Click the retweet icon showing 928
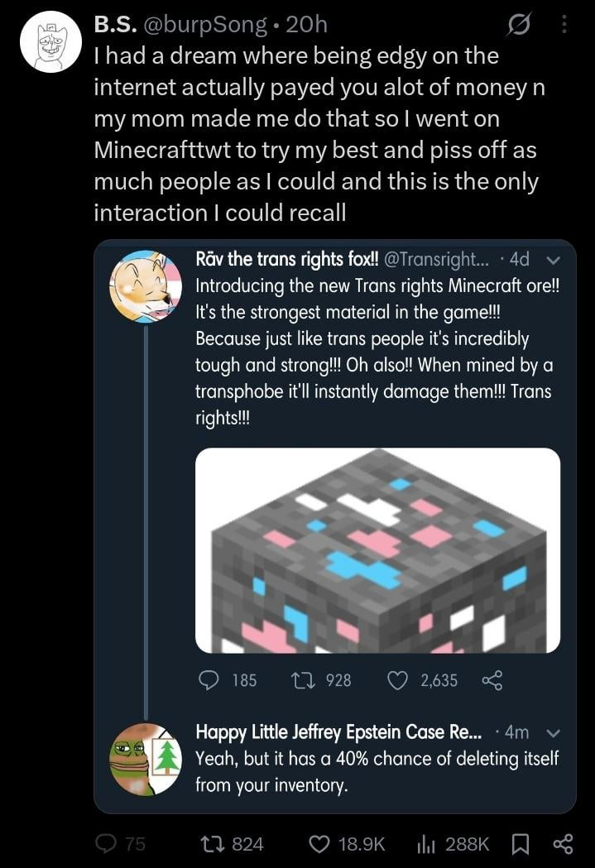This screenshot has width=595, height=868. [x=304, y=680]
